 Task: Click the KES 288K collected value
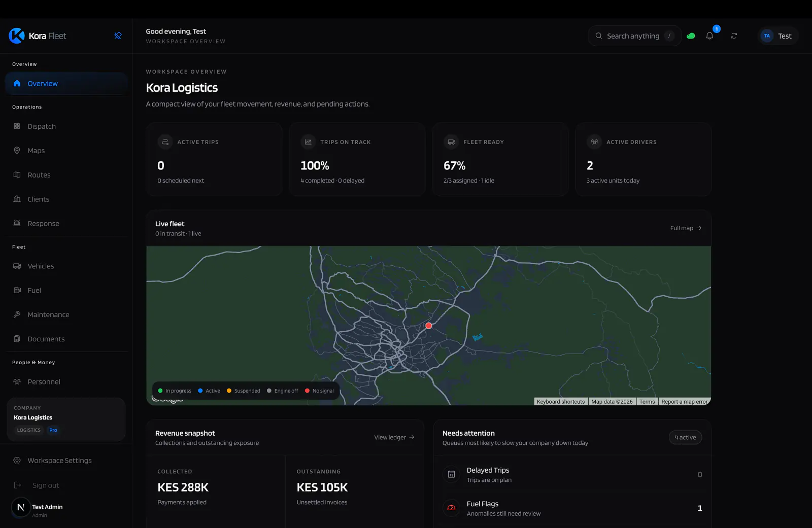(x=183, y=487)
